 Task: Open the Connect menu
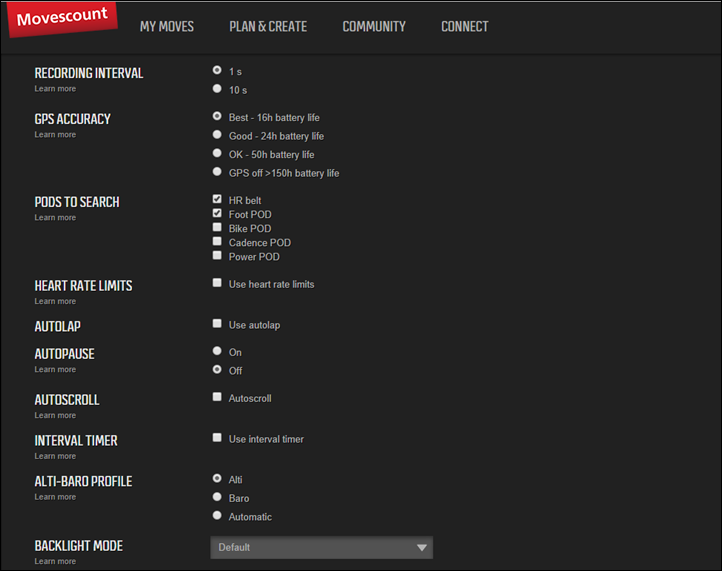(465, 27)
